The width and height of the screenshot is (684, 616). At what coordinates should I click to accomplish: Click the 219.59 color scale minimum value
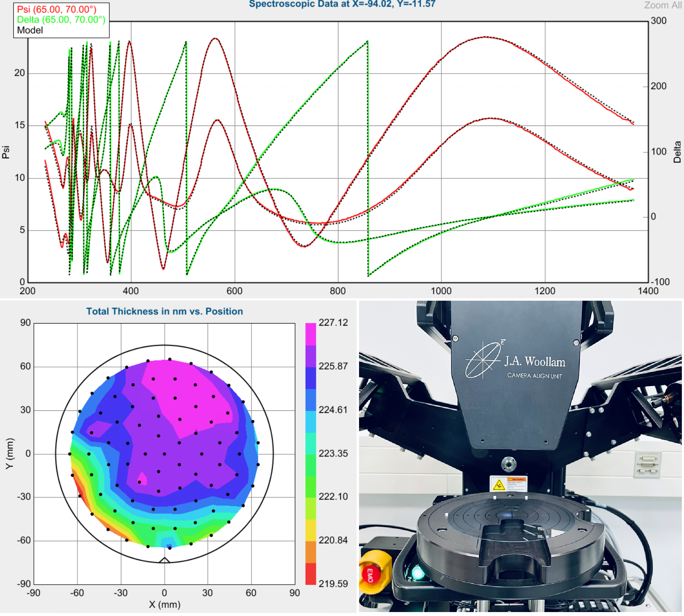point(333,584)
